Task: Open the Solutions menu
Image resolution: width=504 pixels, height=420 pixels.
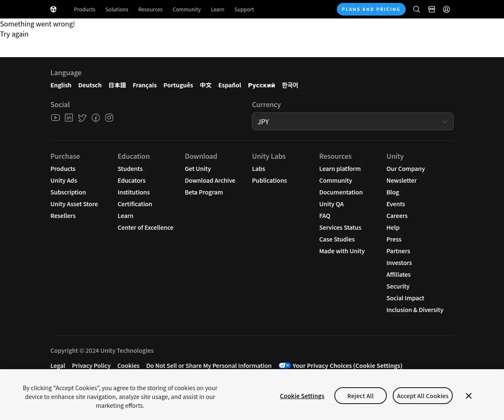Action: 117,9
